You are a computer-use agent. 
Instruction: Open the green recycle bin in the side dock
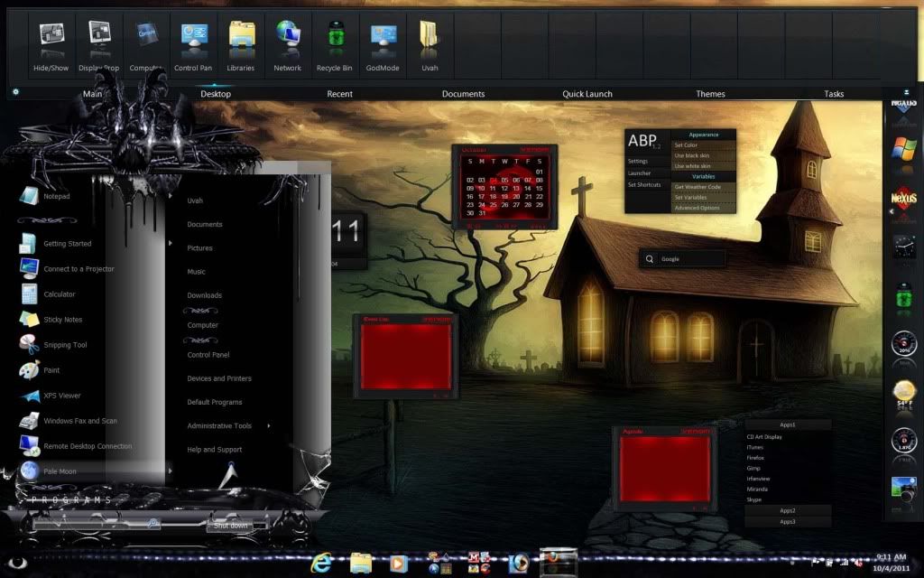pos(904,296)
